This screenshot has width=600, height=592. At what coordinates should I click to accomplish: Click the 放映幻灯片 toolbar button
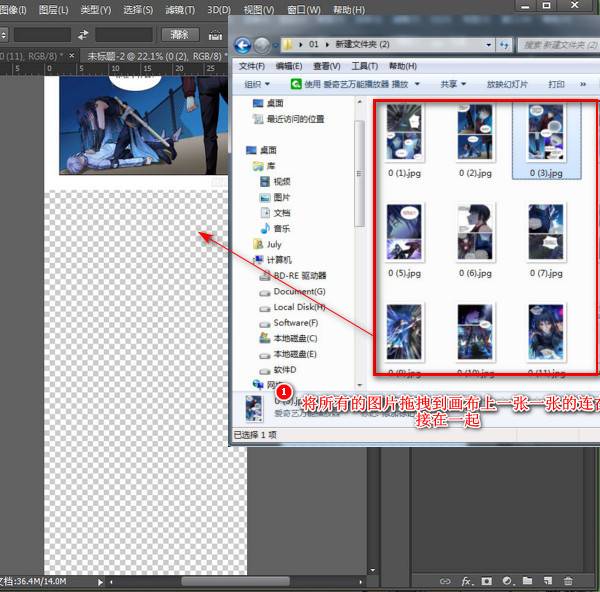point(507,84)
